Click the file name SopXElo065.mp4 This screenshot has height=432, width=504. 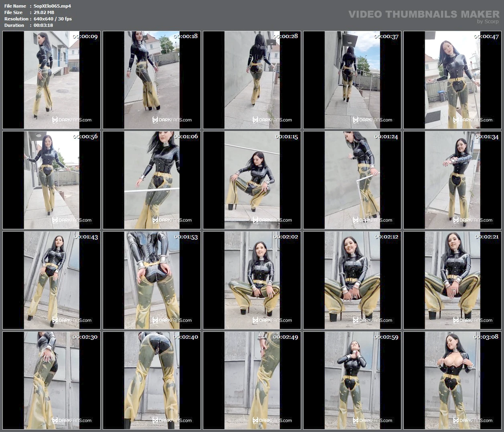52,6
